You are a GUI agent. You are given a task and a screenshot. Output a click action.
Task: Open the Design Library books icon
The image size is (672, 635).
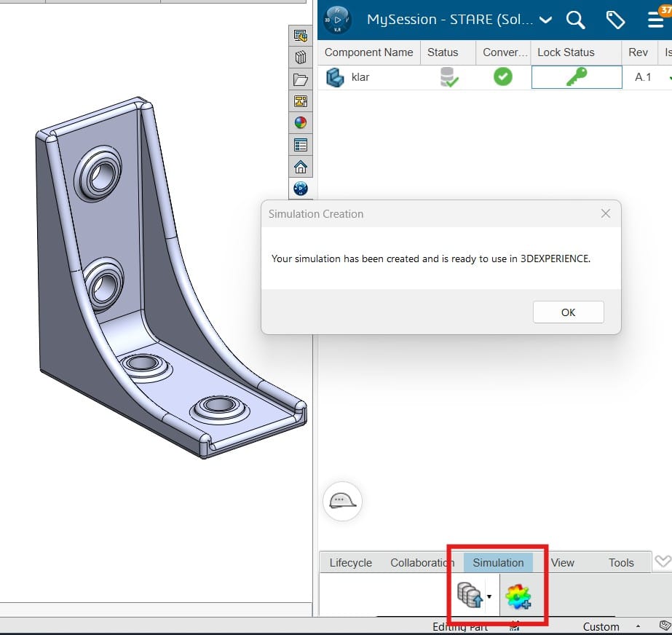pos(301,57)
